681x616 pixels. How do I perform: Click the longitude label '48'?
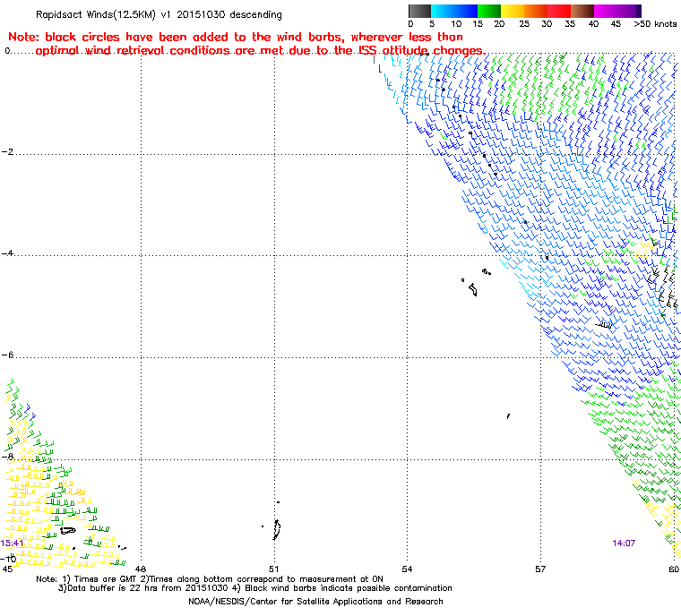tap(141, 569)
